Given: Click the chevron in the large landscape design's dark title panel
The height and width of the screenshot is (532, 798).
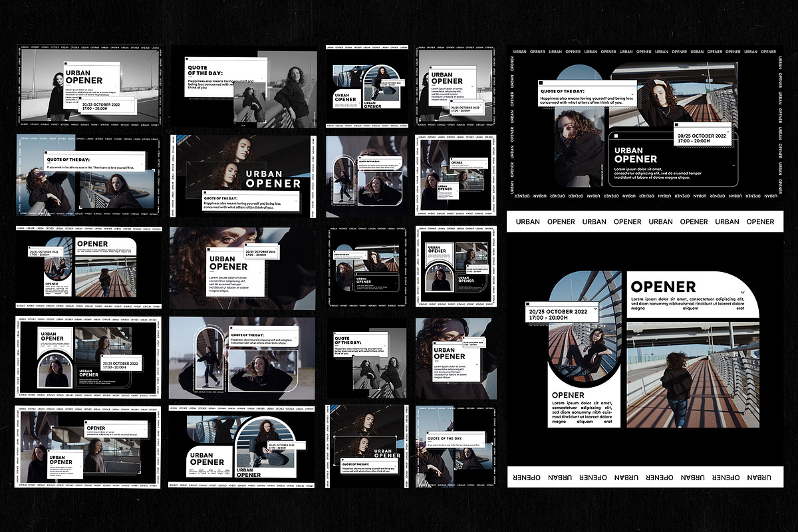Looking at the screenshot, I should [x=733, y=166].
